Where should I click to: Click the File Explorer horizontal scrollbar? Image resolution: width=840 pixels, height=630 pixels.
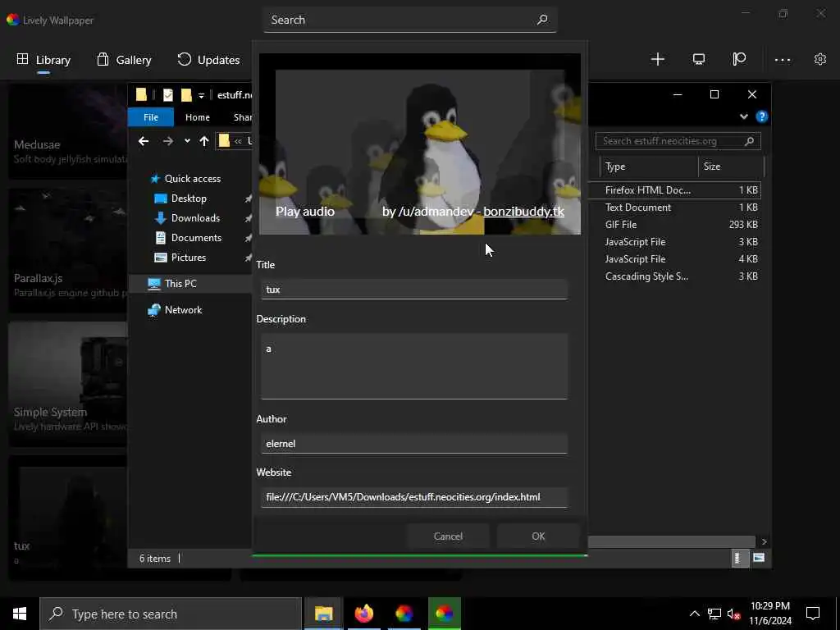[672, 541]
